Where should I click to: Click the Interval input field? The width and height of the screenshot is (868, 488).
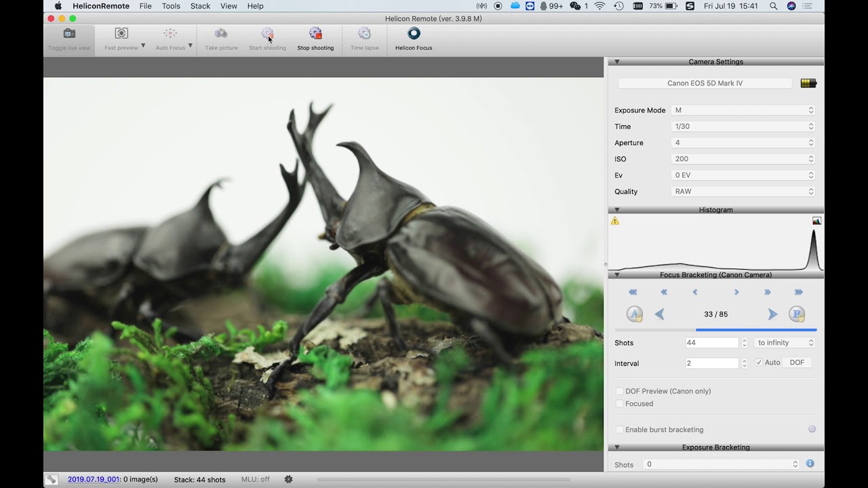(712, 363)
